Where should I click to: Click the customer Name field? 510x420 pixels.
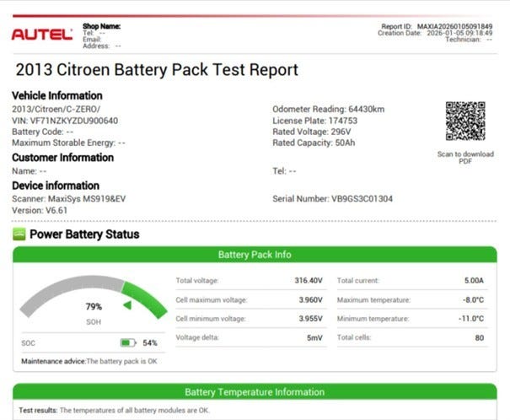point(30,171)
